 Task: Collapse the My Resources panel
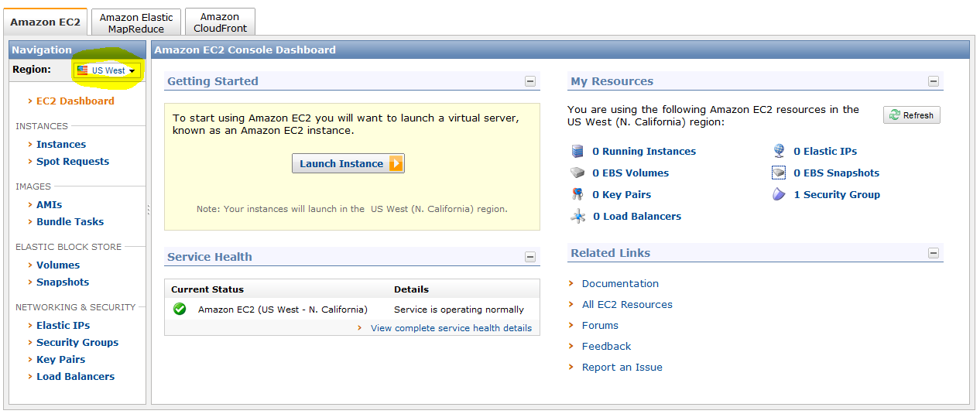coord(934,81)
